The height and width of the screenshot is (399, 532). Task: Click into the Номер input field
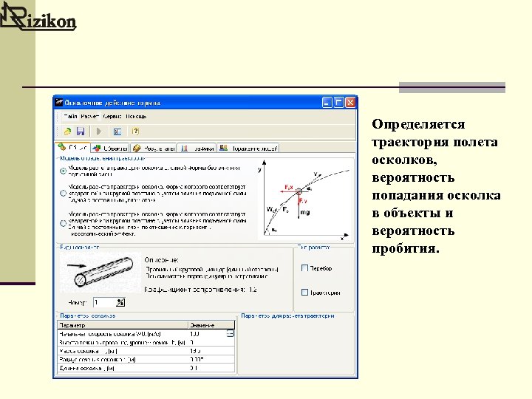coord(105,302)
